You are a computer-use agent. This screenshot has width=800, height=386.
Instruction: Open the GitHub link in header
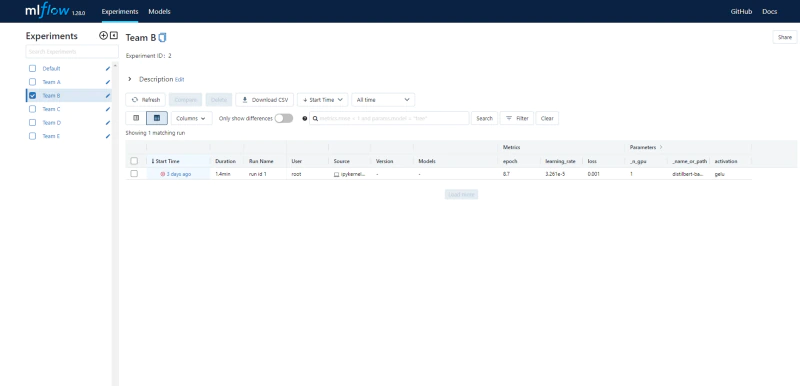(741, 11)
